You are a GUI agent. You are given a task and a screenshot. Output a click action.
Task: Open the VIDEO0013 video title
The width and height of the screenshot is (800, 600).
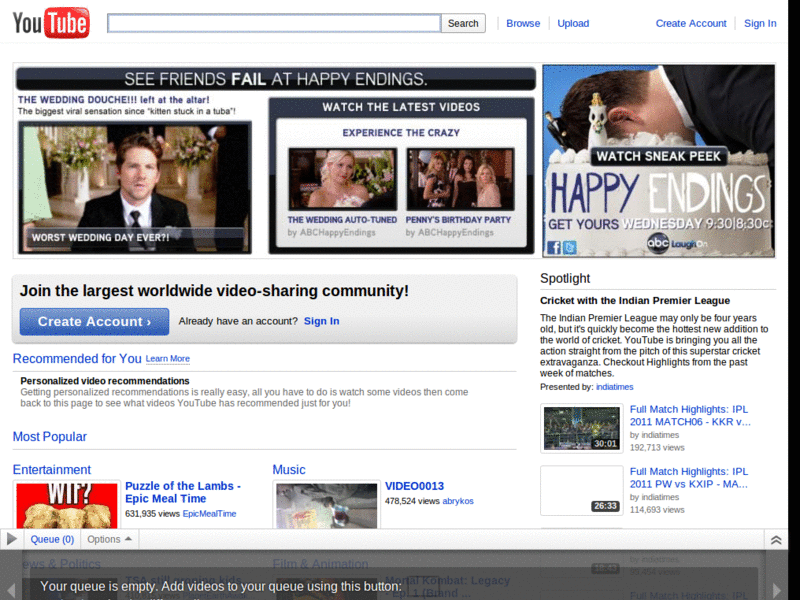(414, 486)
